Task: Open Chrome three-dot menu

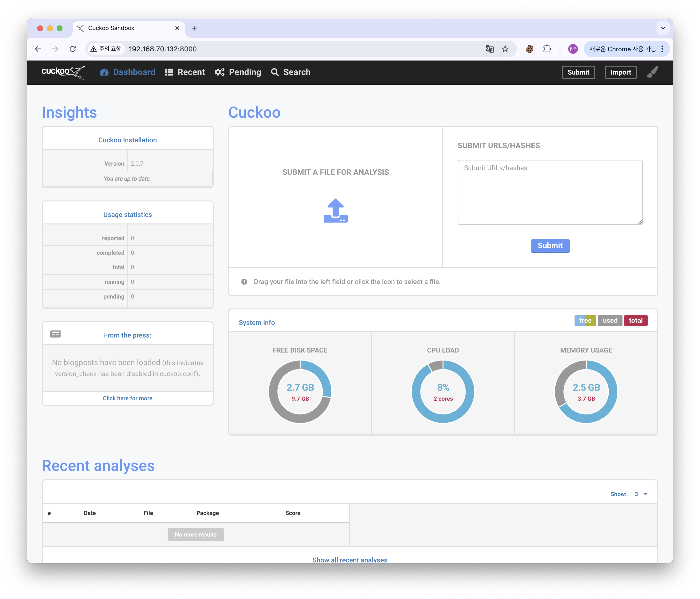Action: point(662,49)
